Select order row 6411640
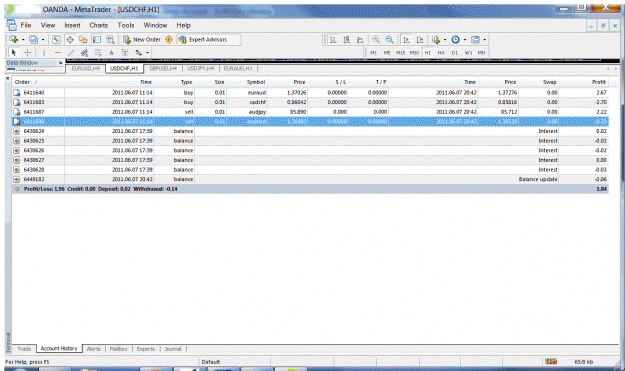The image size is (625, 371). point(310,92)
